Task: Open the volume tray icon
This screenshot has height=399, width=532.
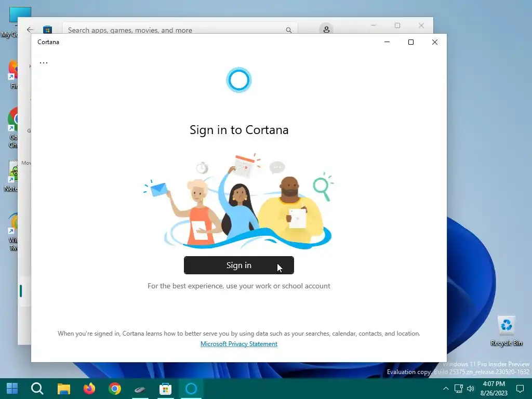Action: pos(471,389)
